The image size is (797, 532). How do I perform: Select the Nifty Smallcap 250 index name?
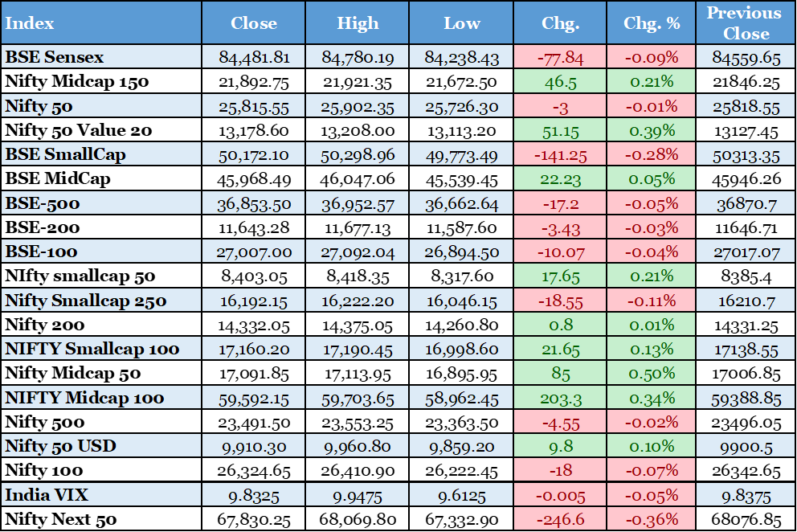85,301
